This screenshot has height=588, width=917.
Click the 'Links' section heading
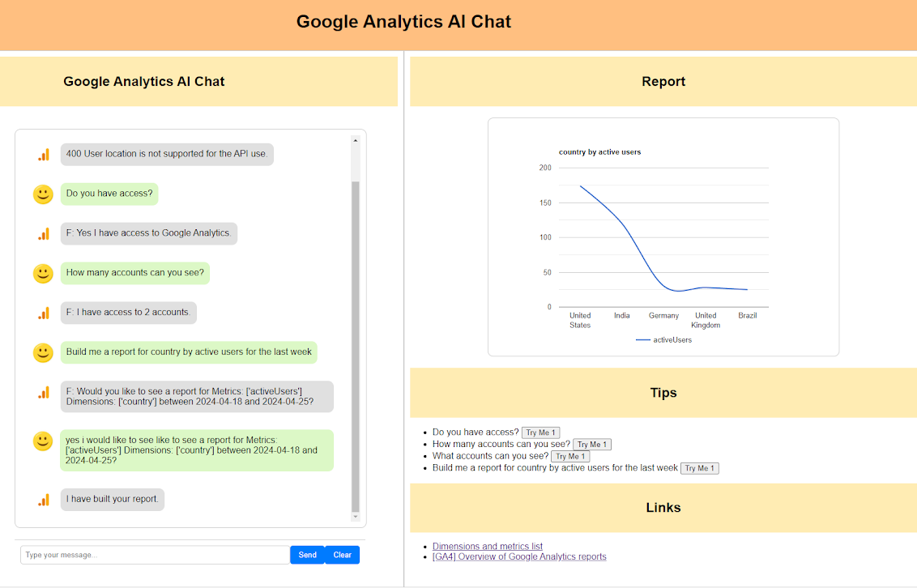663,507
